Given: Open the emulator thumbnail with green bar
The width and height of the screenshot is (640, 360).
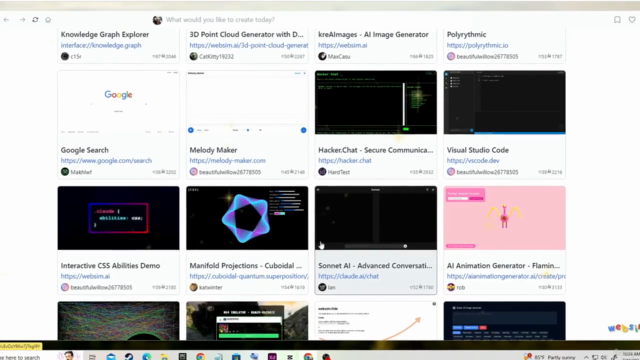Looking at the screenshot, I should (247, 321).
